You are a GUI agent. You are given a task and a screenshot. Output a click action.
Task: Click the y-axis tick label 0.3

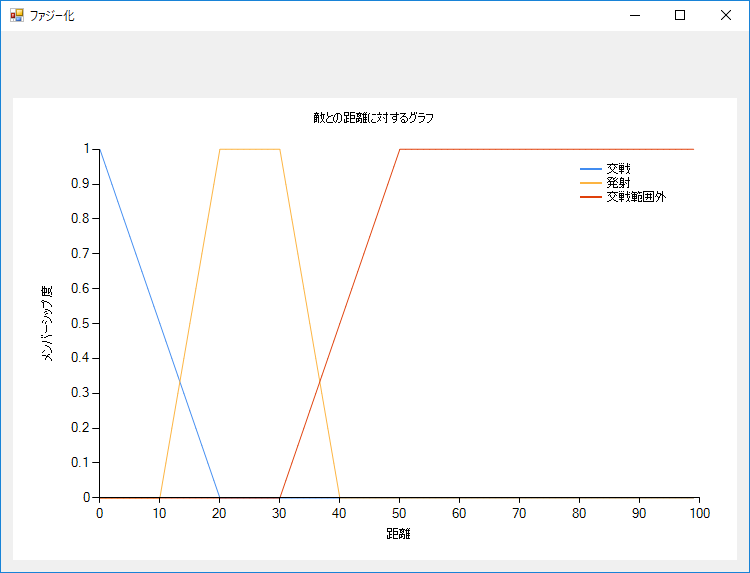(x=80, y=393)
